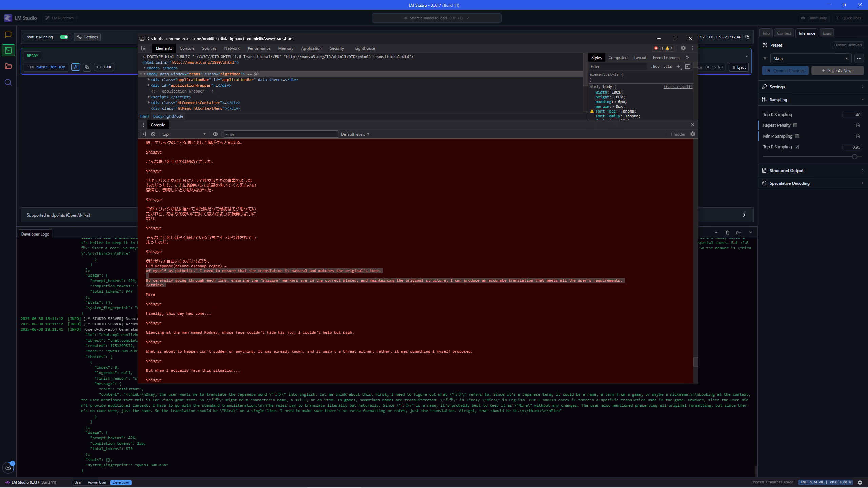Show the console sidebar panel icon
Image resolution: width=868 pixels, height=488 pixels.
(x=143, y=134)
